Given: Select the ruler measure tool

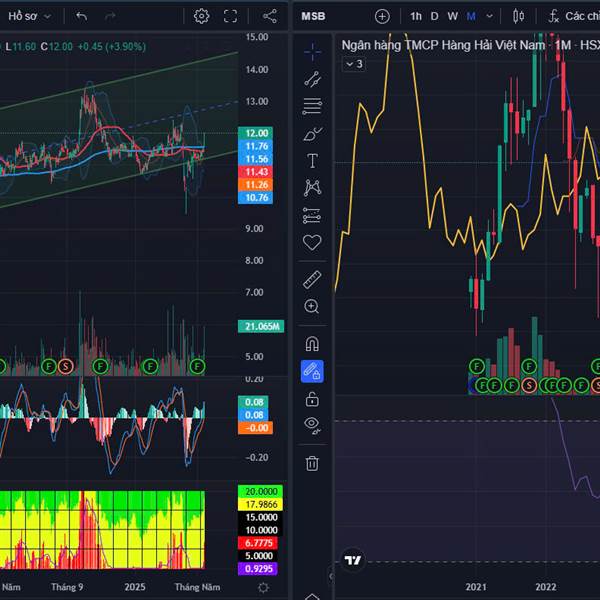Looking at the screenshot, I should [x=312, y=279].
